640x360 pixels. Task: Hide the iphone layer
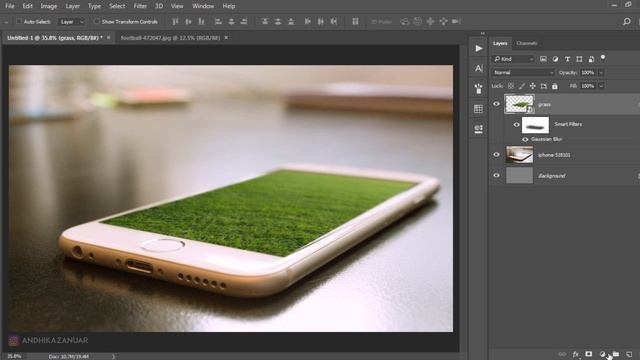point(496,155)
